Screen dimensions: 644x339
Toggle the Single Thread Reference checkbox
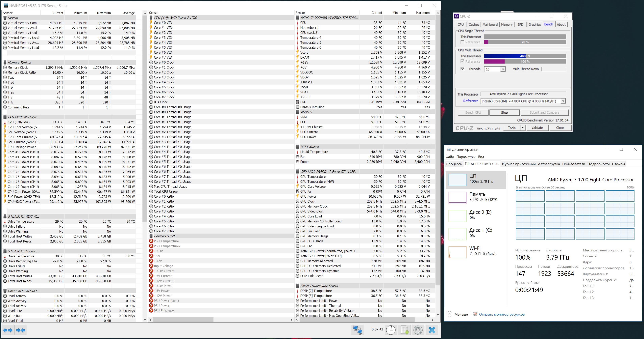click(x=462, y=42)
